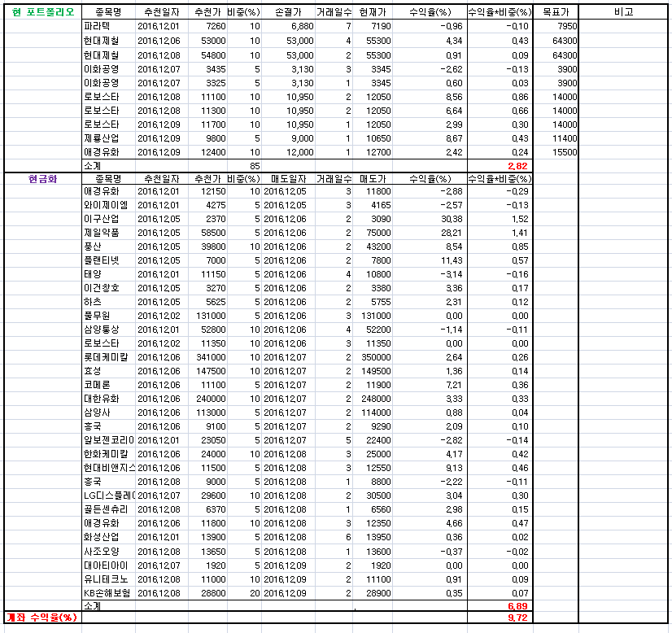Click the target price cell '15500'
The width and height of the screenshot is (672, 633).
pos(565,152)
